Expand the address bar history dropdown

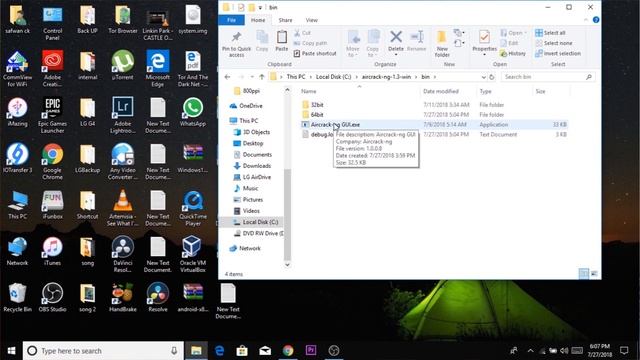point(483,77)
